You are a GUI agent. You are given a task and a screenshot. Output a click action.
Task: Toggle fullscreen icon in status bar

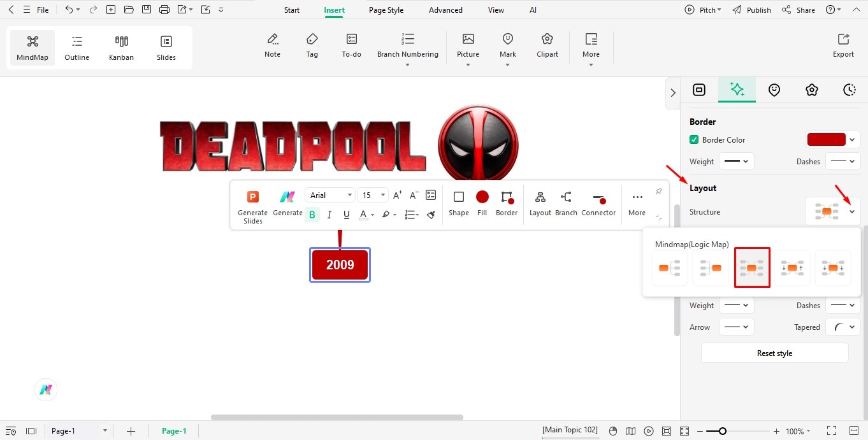[831, 431]
